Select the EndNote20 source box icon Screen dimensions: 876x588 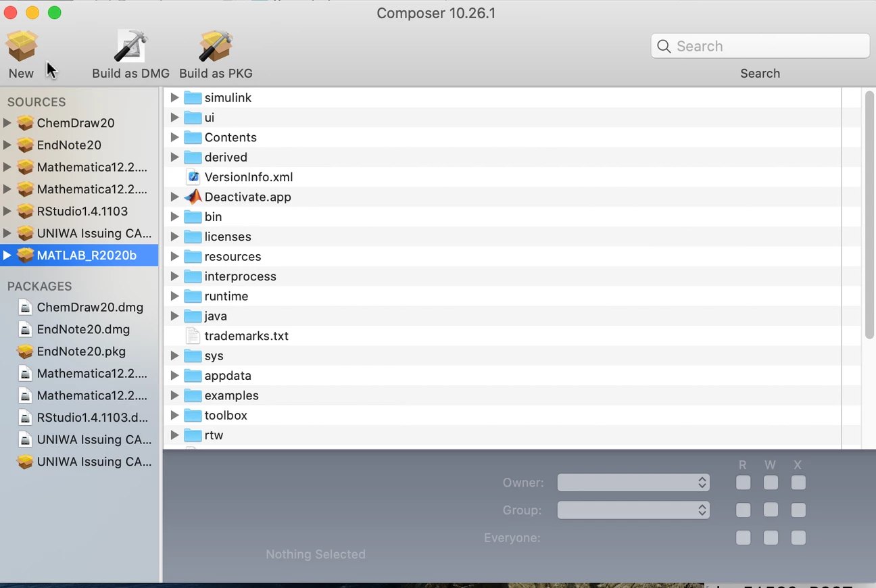(26, 145)
